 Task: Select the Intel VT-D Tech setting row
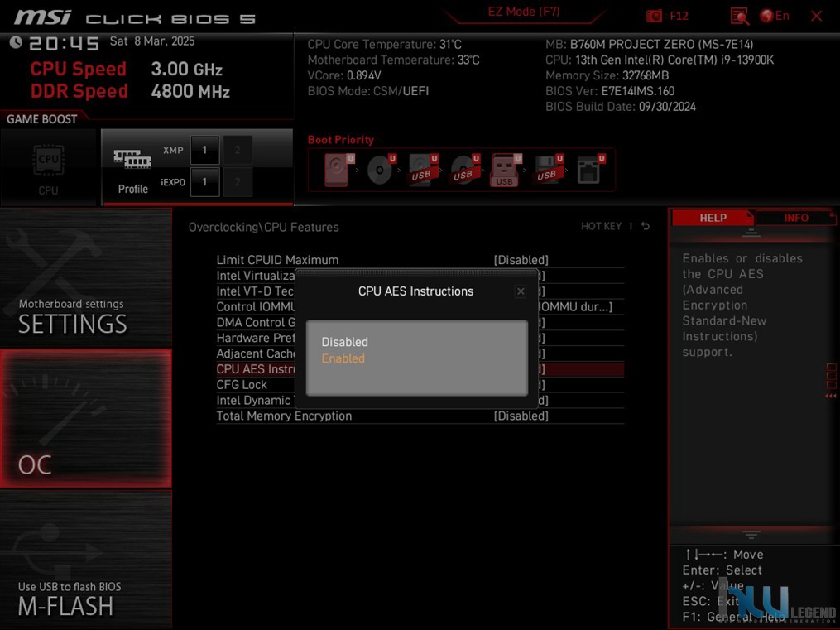tap(255, 291)
